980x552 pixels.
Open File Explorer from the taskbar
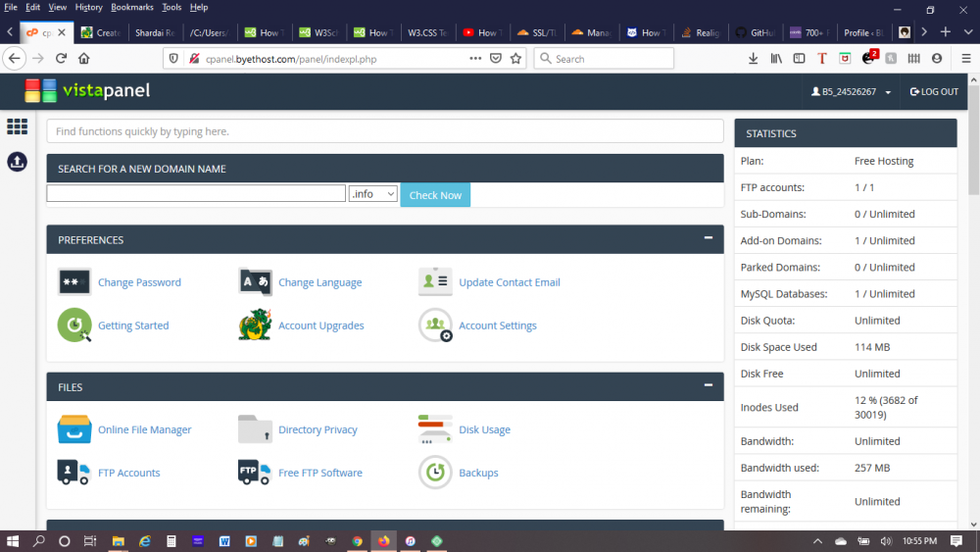(x=119, y=541)
